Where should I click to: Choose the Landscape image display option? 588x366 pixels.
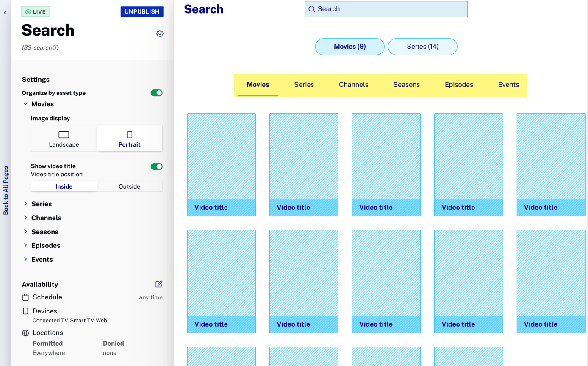tap(64, 139)
